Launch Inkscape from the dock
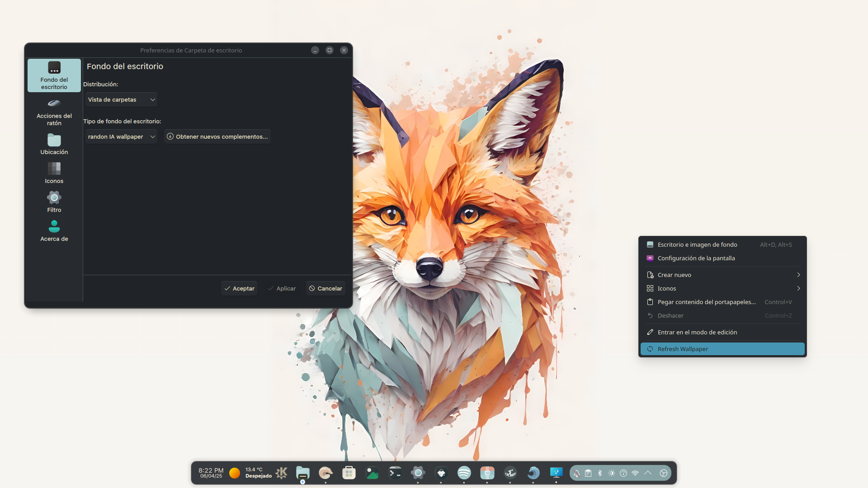Screen dimensions: 868x488 point(441,473)
